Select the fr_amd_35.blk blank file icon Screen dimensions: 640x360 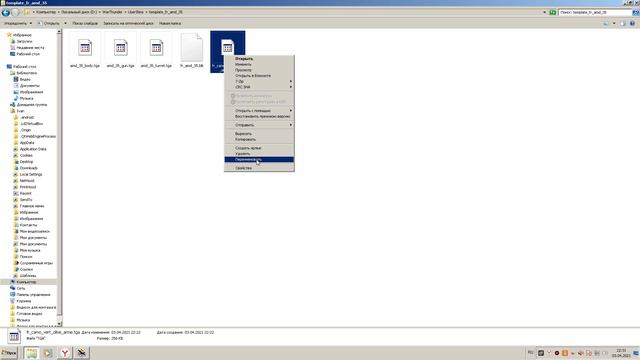[x=192, y=47]
